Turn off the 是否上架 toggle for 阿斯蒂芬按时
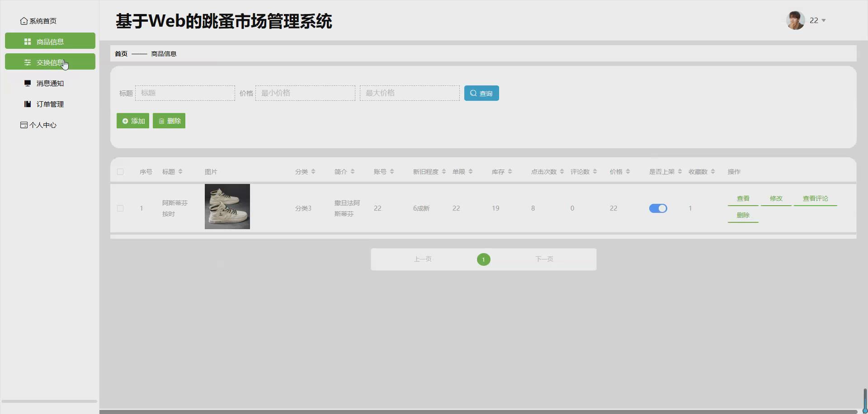 click(658, 208)
